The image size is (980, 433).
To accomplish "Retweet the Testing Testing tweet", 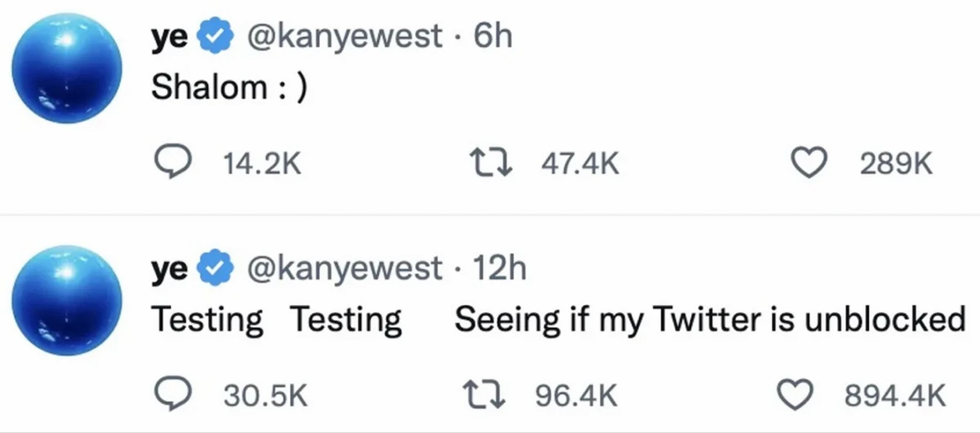I will (484, 395).
